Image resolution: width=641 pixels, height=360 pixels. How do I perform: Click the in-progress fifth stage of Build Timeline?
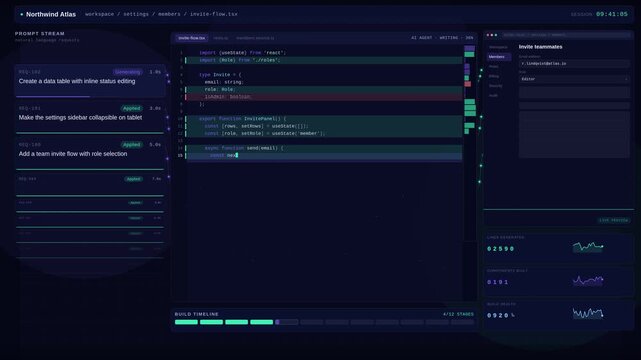(287, 322)
